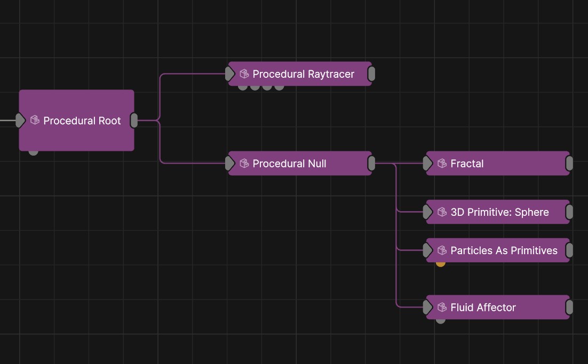Click the cube icon on Particles As Primitives
Viewport: 588px width, 364px height.
click(442, 250)
